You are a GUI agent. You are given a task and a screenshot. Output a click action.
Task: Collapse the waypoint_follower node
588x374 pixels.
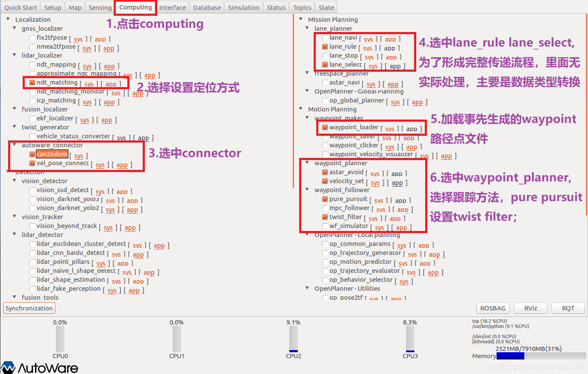[x=307, y=190]
